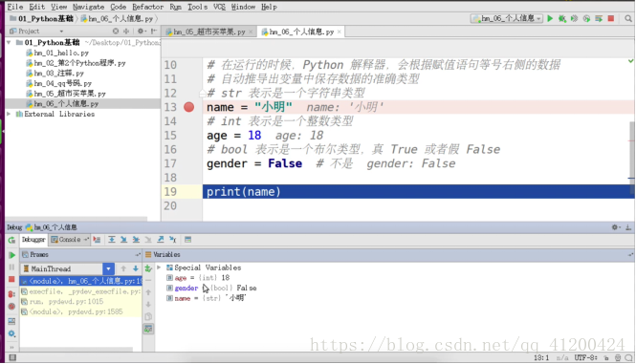Viewport: 636px width, 364px height.
Task: Switch to hm_05_超市买苹果.py editor tab
Action: pos(209,32)
